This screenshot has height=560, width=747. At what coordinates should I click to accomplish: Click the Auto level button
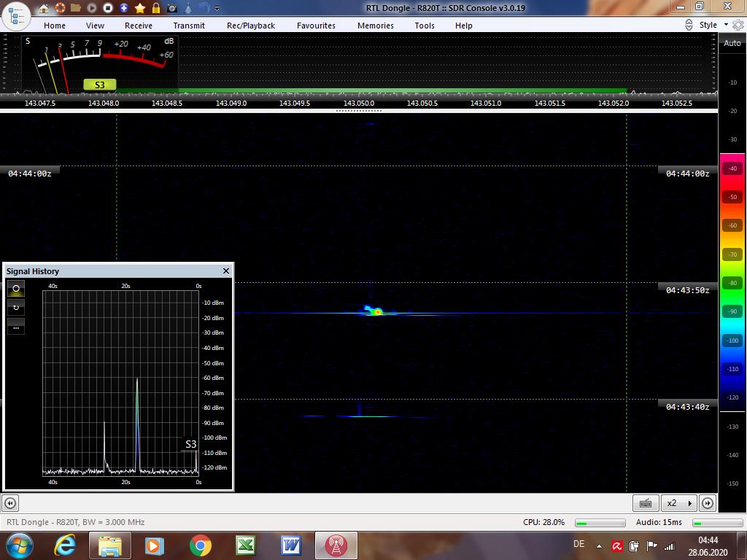732,43
